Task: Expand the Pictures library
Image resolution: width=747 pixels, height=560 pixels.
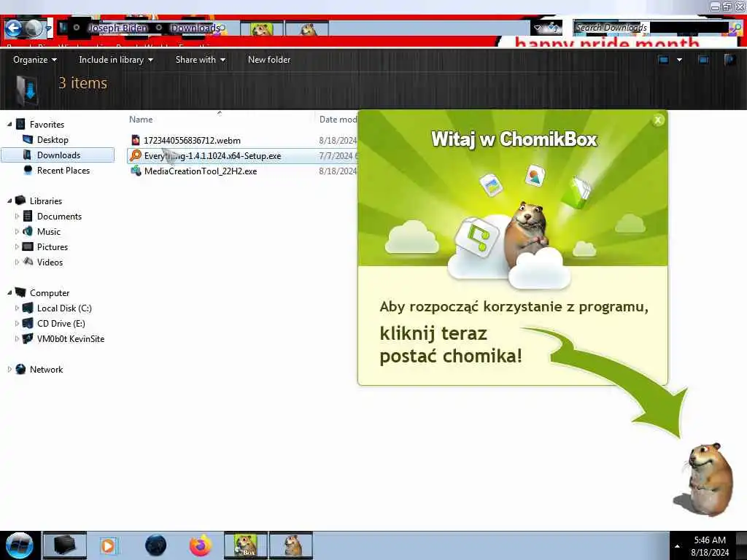Action: (x=18, y=246)
